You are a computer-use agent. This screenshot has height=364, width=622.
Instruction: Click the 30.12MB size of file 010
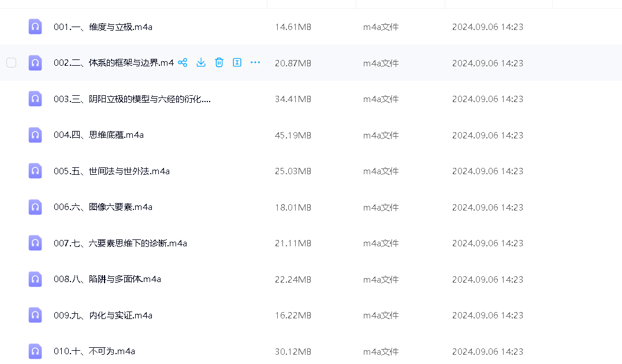tap(293, 351)
